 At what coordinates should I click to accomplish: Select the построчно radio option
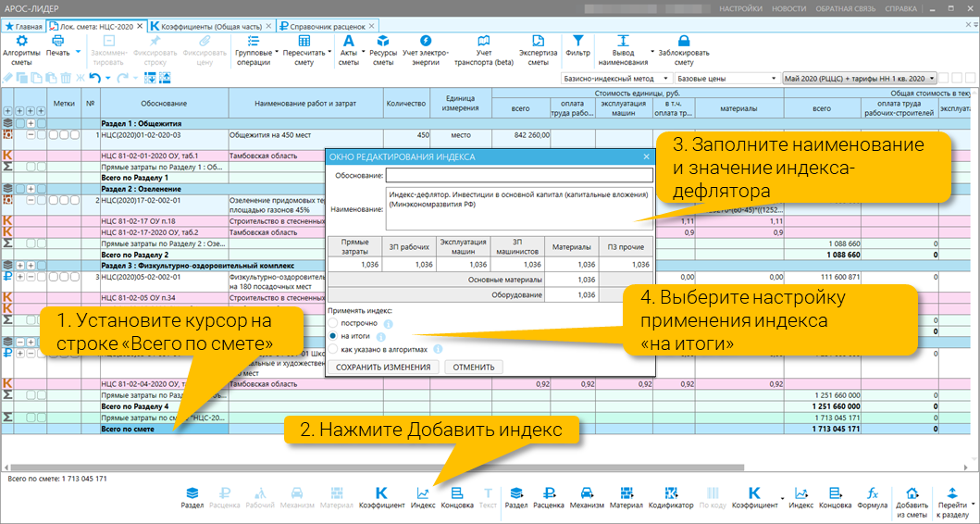click(x=333, y=323)
